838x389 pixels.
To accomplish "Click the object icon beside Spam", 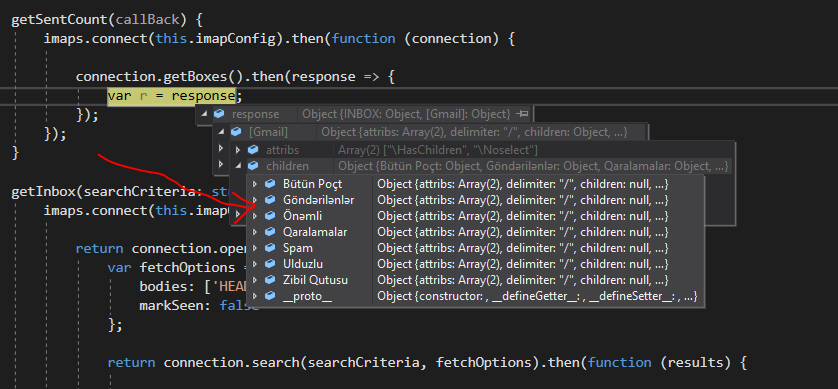I will [x=270, y=248].
